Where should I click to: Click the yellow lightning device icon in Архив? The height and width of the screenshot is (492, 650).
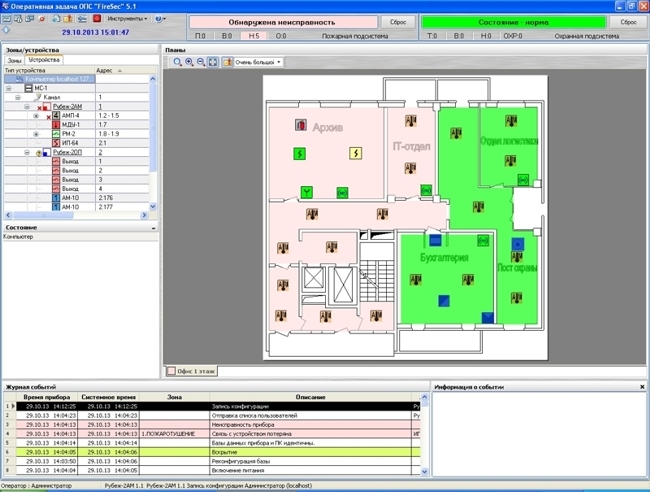tap(354, 154)
